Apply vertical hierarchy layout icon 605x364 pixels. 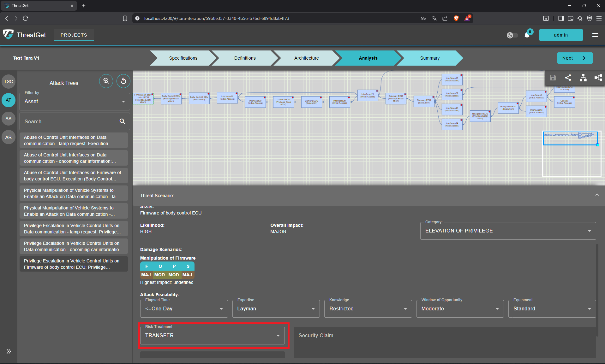click(583, 78)
